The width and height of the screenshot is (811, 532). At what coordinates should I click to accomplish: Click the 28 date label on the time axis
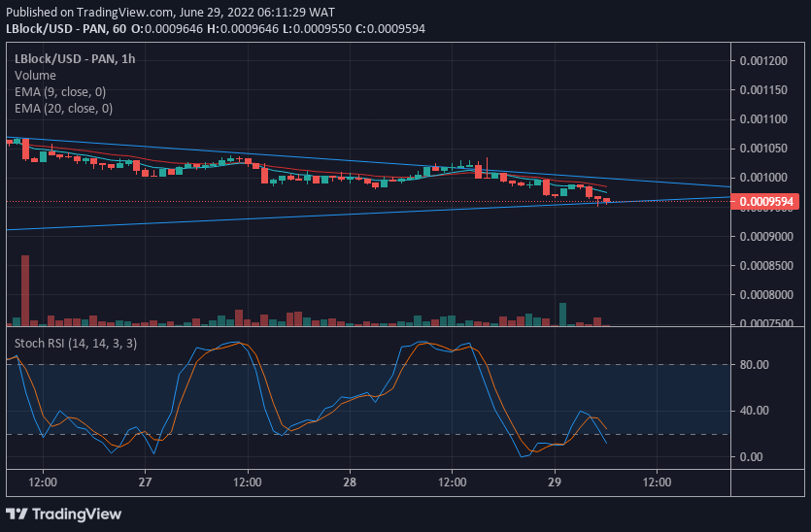coord(350,482)
